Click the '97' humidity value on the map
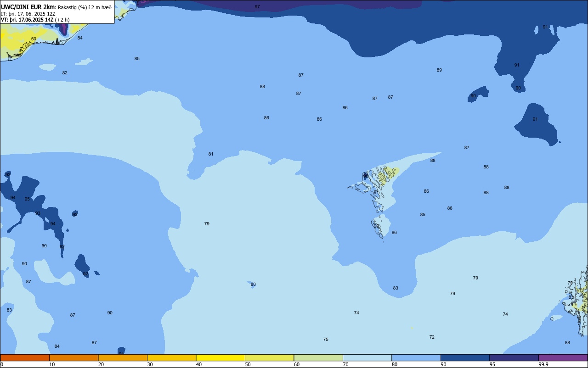588x368 pixels. (257, 7)
